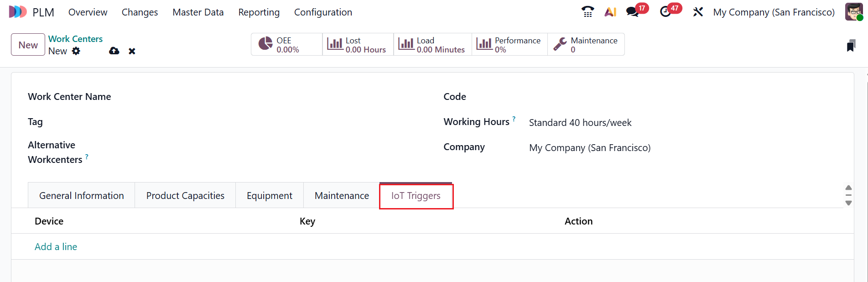Click the New button
Image resolution: width=868 pixels, height=282 pixels.
pos(28,45)
